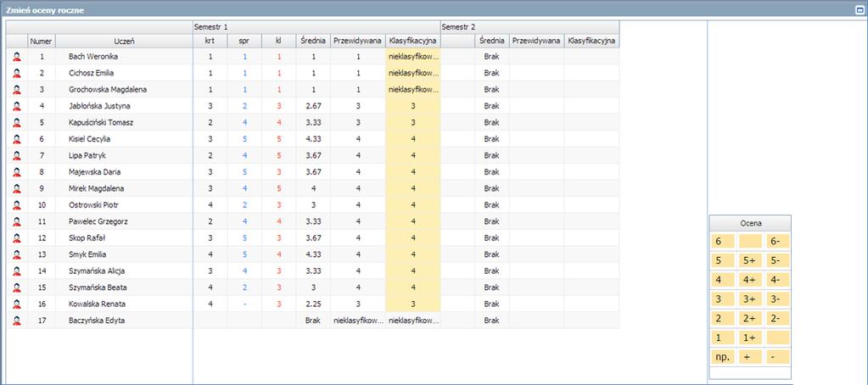Click Kisiel Cecylia's average 4.33
868x385 pixels.
(313, 139)
